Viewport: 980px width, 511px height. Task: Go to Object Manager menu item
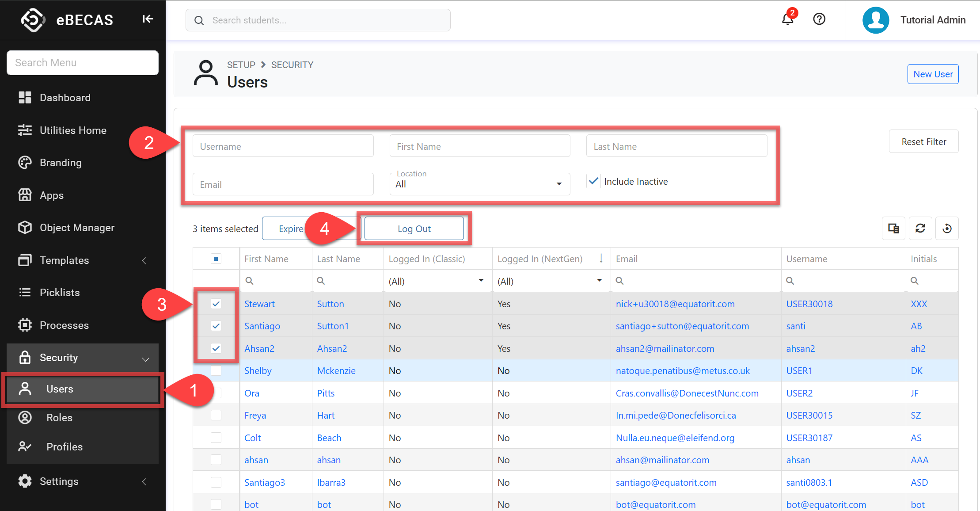tap(77, 228)
